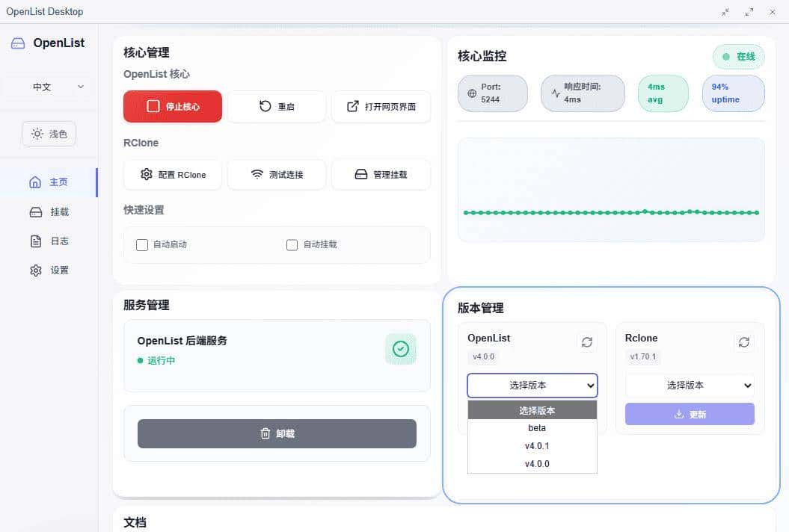The height and width of the screenshot is (532, 789).
Task: Enable the 自动启动 checkbox
Action: coord(142,244)
